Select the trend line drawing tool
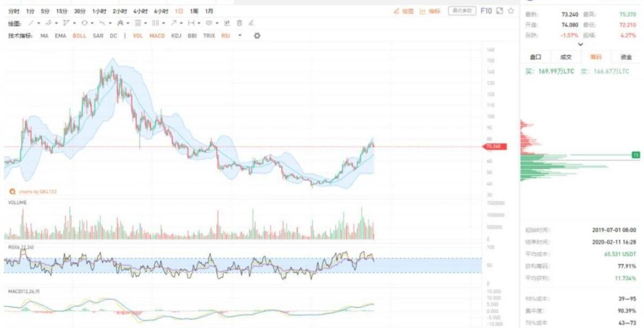This screenshot has height=328, width=644. (31, 23)
